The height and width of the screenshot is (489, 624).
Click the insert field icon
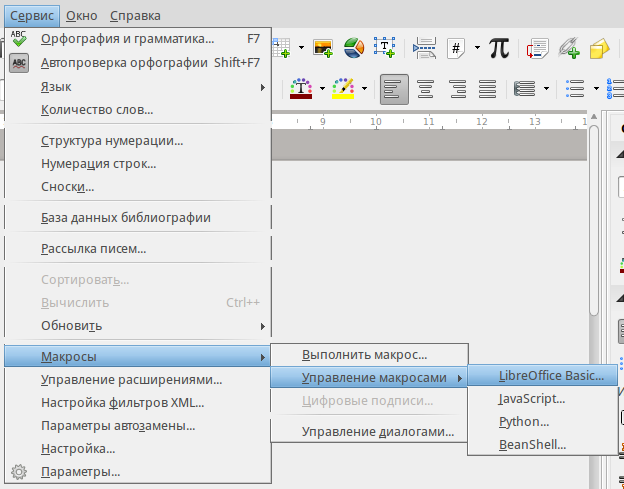coord(456,48)
